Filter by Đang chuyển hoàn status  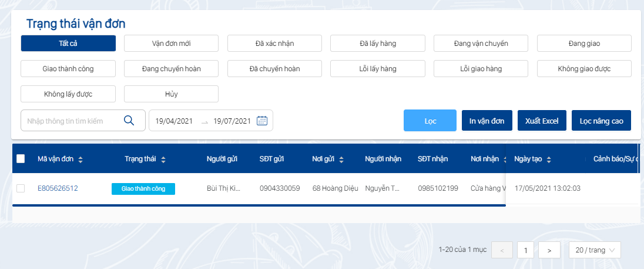click(171, 69)
